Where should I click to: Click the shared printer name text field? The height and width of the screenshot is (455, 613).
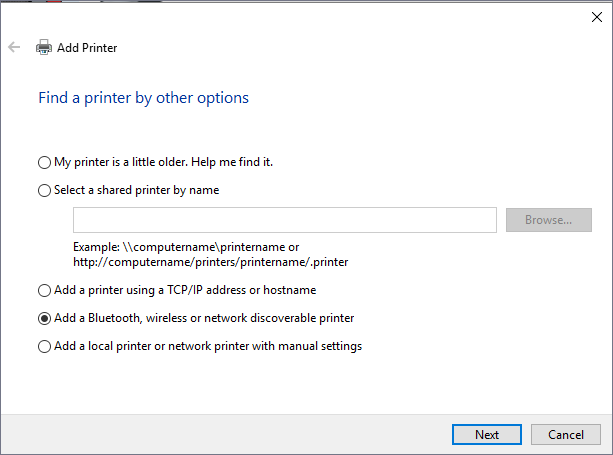click(x=284, y=220)
